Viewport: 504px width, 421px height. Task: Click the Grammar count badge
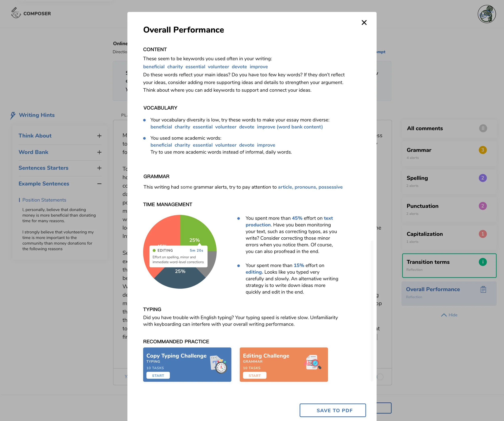tap(483, 150)
